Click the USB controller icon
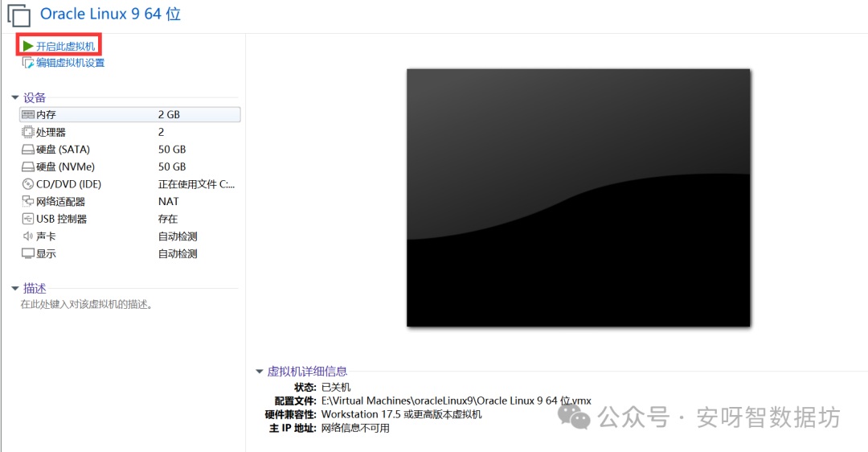The image size is (868, 452). 27,219
